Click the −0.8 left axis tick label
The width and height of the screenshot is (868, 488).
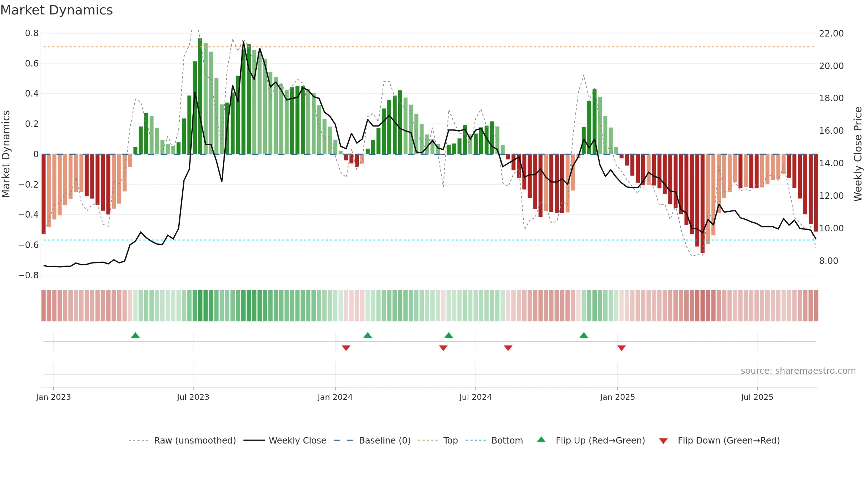(29, 275)
